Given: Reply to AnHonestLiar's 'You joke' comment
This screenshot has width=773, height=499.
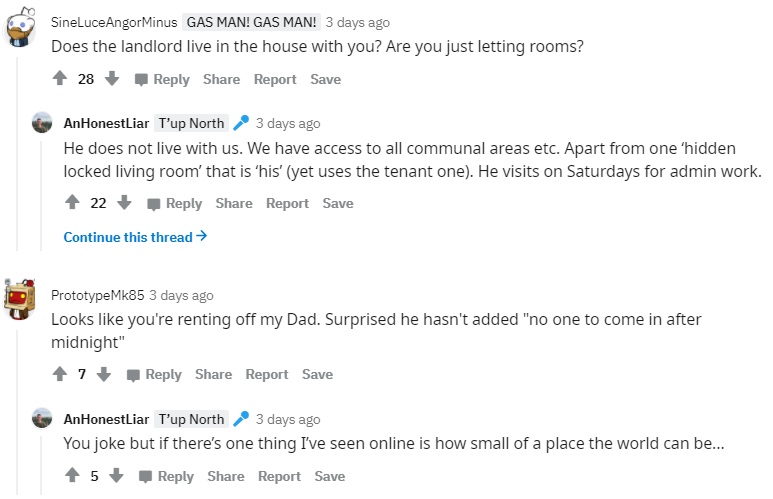Looking at the screenshot, I should click(x=166, y=477).
